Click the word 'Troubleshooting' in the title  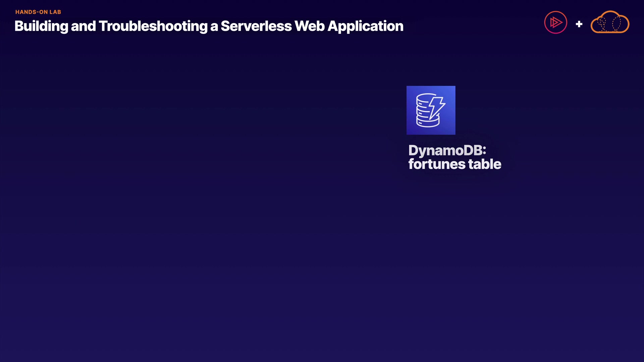click(153, 26)
